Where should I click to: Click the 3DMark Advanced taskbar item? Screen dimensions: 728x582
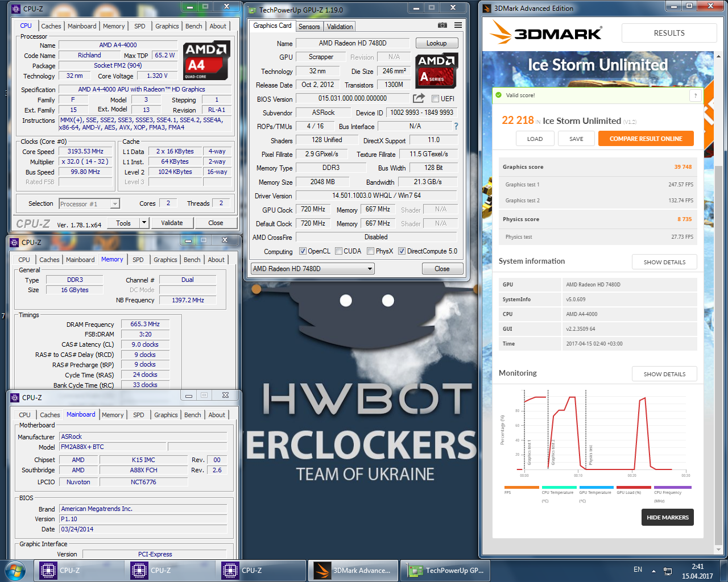[x=353, y=571]
